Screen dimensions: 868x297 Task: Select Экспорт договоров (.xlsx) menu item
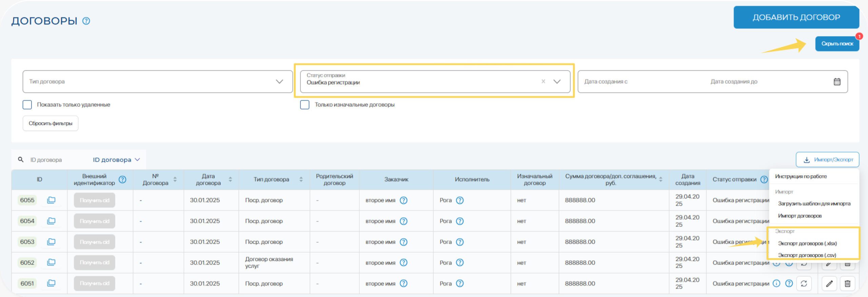pyautogui.click(x=807, y=243)
